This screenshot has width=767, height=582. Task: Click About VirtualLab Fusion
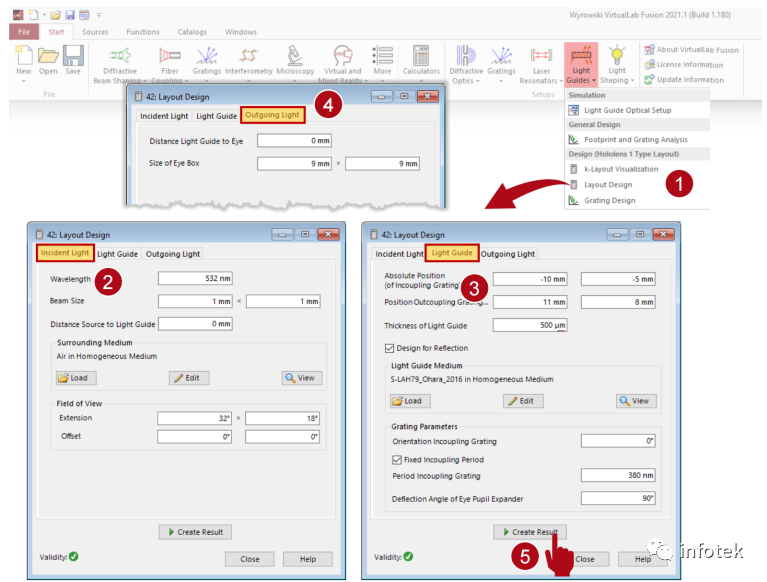(691, 50)
